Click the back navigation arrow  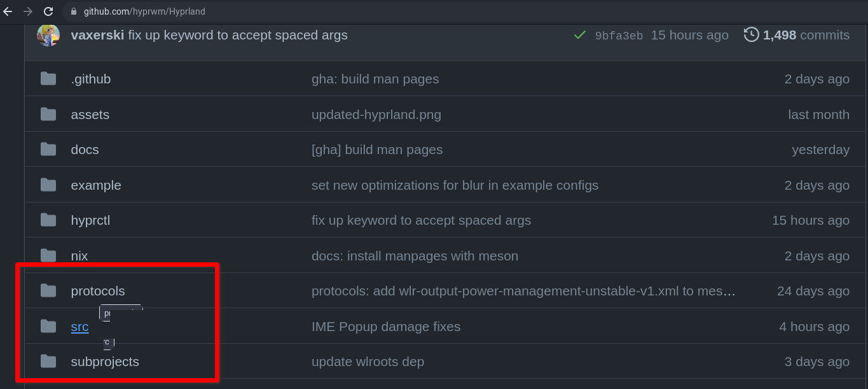[7, 11]
